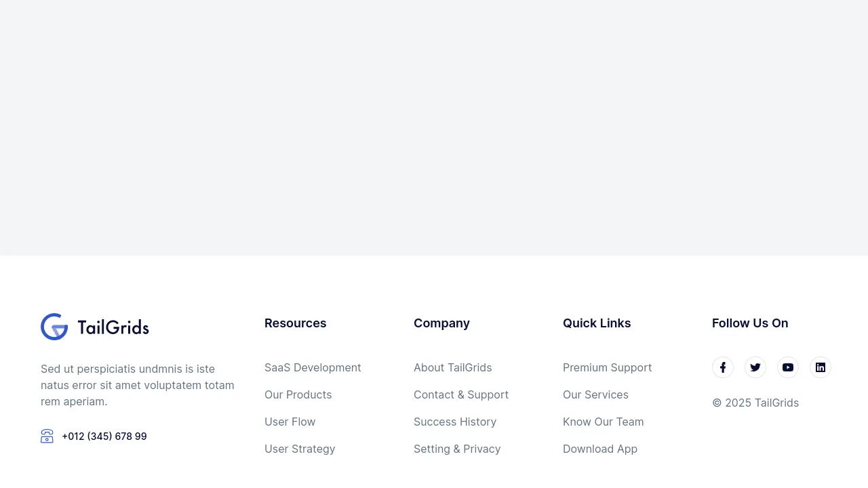Open TailGrids Twitter profile icon
Image resolution: width=868 pixels, height=488 pixels.
[x=755, y=367]
